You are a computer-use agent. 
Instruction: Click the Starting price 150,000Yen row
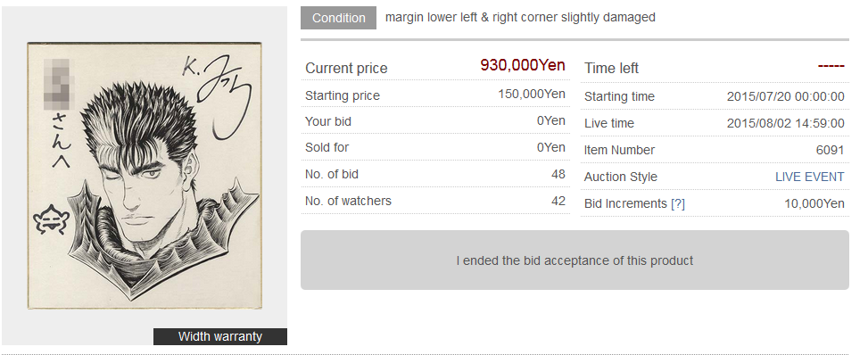click(435, 95)
